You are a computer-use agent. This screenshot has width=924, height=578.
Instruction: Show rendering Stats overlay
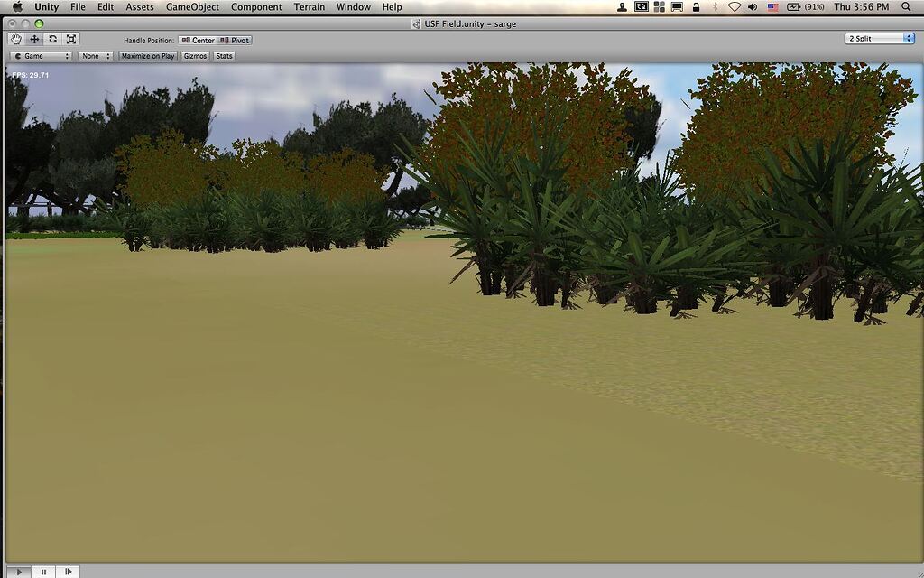(x=223, y=55)
